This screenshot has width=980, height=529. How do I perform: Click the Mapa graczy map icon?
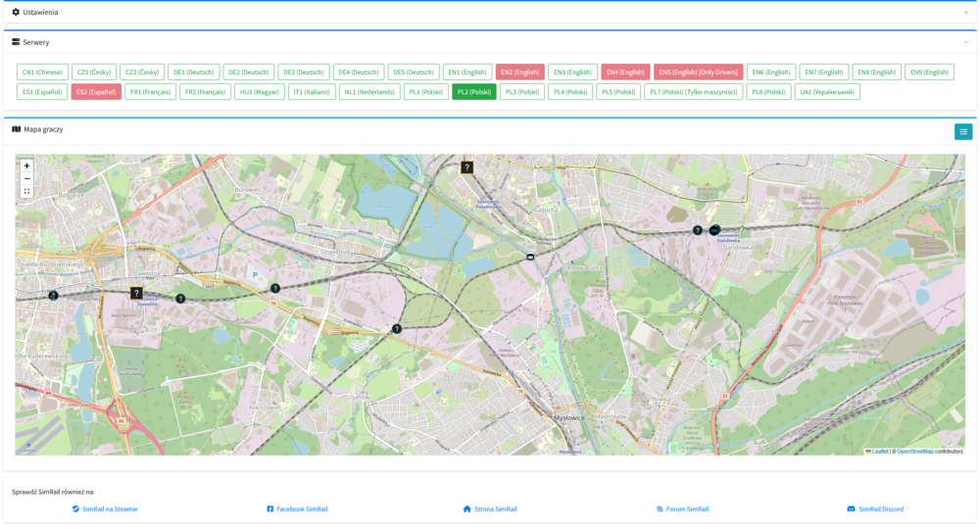17,129
